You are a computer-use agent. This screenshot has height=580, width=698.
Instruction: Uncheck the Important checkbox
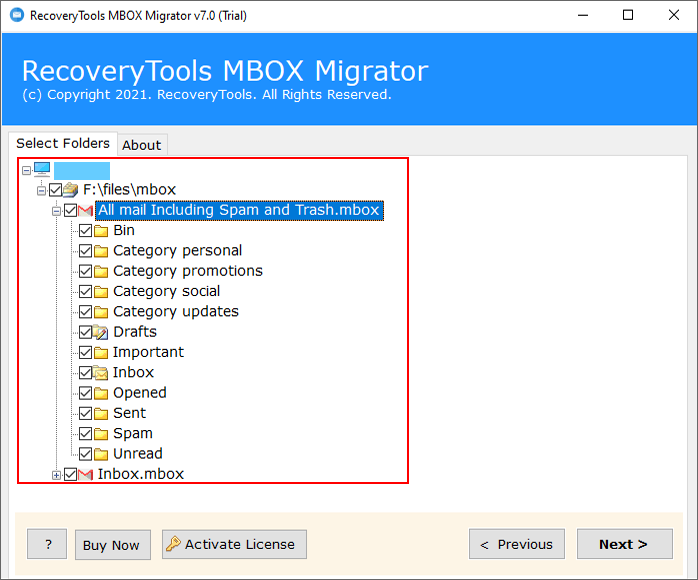[85, 353]
